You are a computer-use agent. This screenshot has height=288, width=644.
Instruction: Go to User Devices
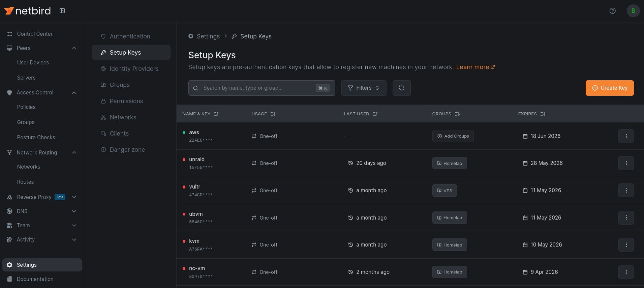33,62
